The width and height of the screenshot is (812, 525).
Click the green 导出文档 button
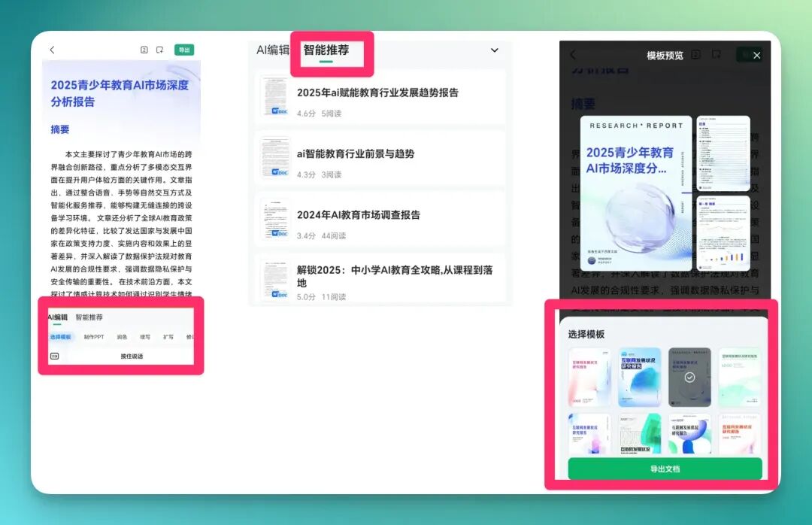click(x=665, y=469)
